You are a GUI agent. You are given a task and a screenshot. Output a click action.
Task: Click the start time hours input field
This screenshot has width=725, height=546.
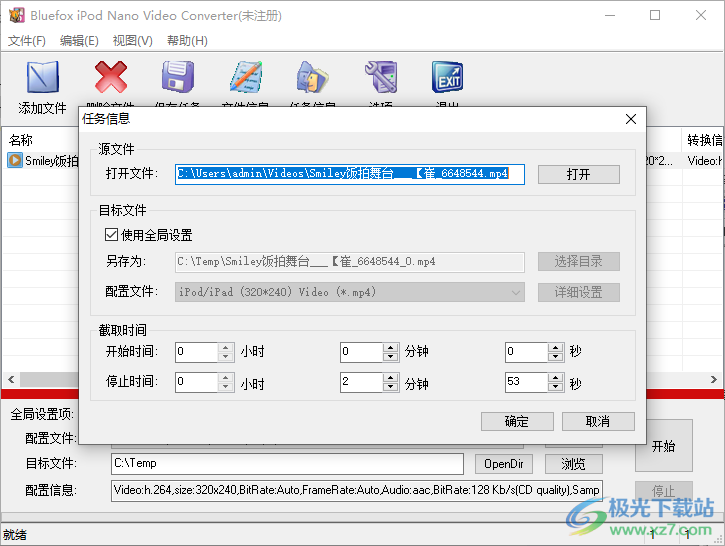click(x=196, y=352)
